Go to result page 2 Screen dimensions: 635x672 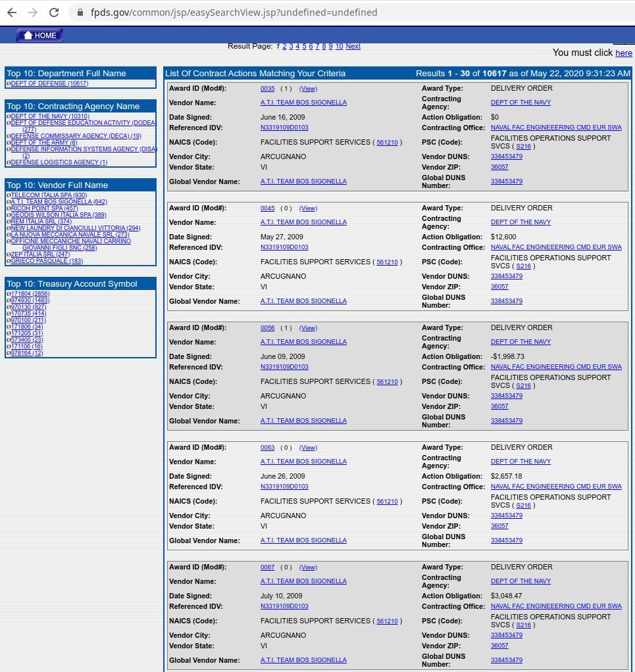(x=284, y=46)
